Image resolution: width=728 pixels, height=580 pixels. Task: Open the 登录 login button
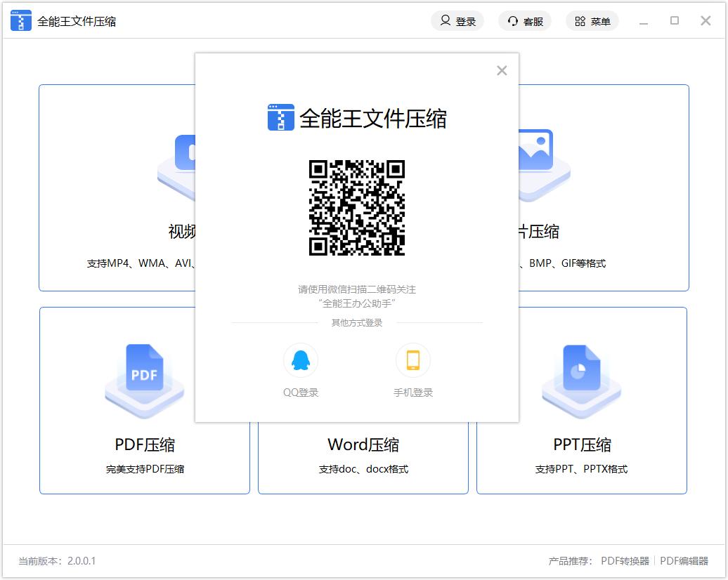pyautogui.click(x=457, y=21)
